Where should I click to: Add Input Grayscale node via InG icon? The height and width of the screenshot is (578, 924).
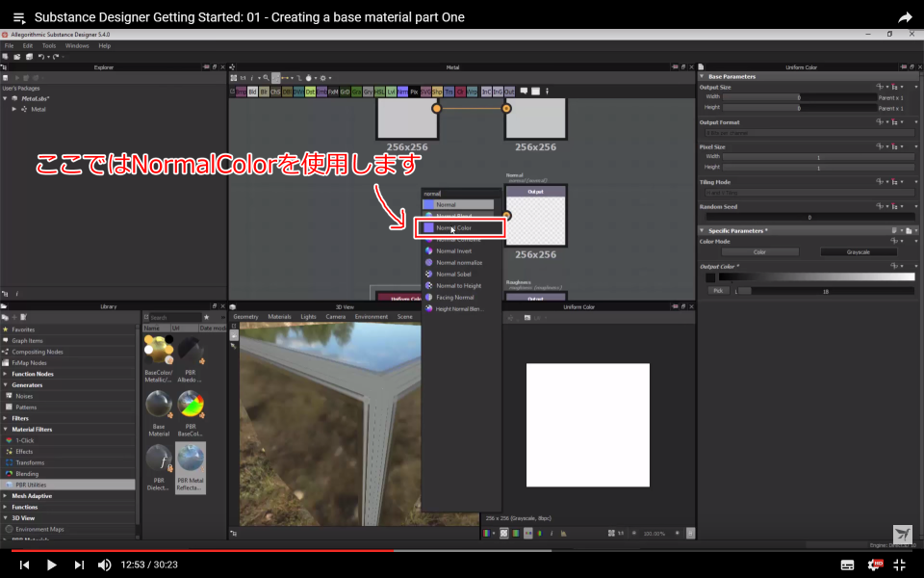pos(498,92)
